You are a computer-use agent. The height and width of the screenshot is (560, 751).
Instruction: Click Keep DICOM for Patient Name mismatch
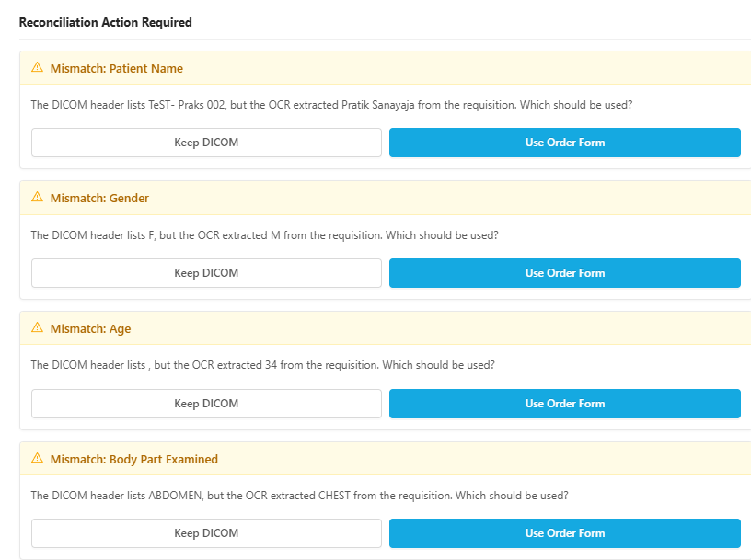(x=206, y=143)
